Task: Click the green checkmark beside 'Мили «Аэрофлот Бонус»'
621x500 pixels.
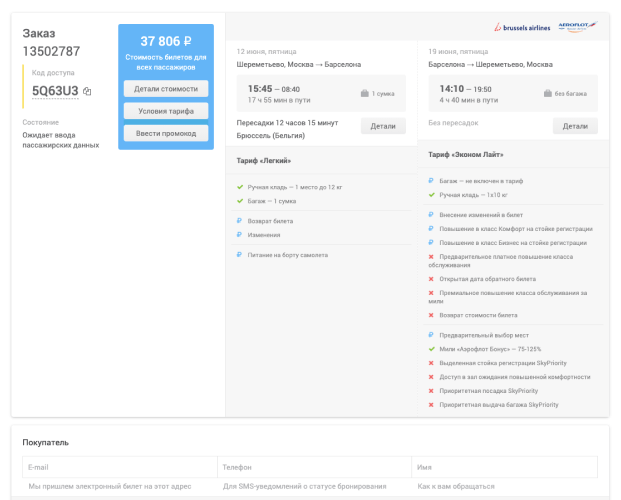Action: coord(431,349)
